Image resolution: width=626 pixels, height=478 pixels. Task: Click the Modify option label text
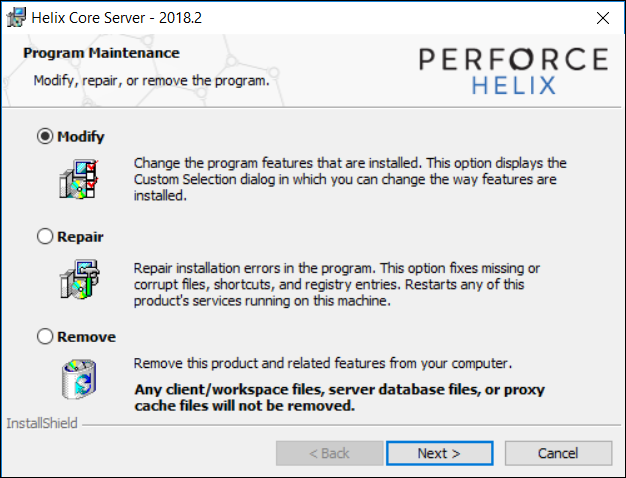point(81,137)
